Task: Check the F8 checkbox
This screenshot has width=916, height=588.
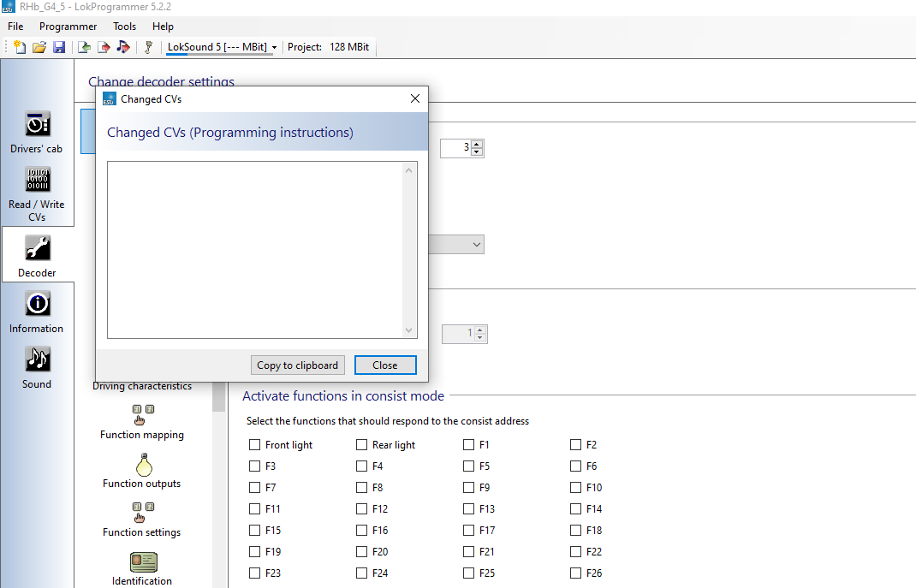Action: pyautogui.click(x=361, y=488)
